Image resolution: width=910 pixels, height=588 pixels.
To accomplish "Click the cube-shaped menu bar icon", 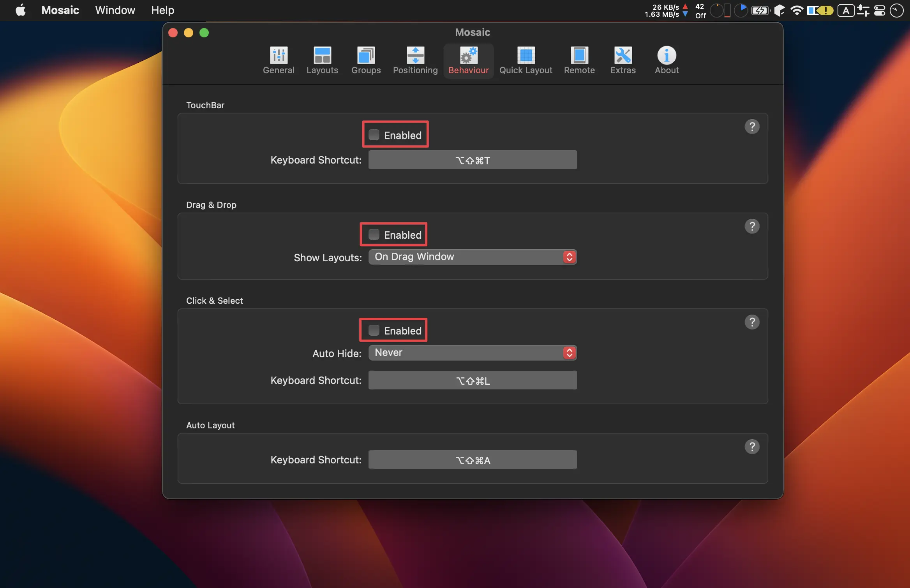I will 779,11.
